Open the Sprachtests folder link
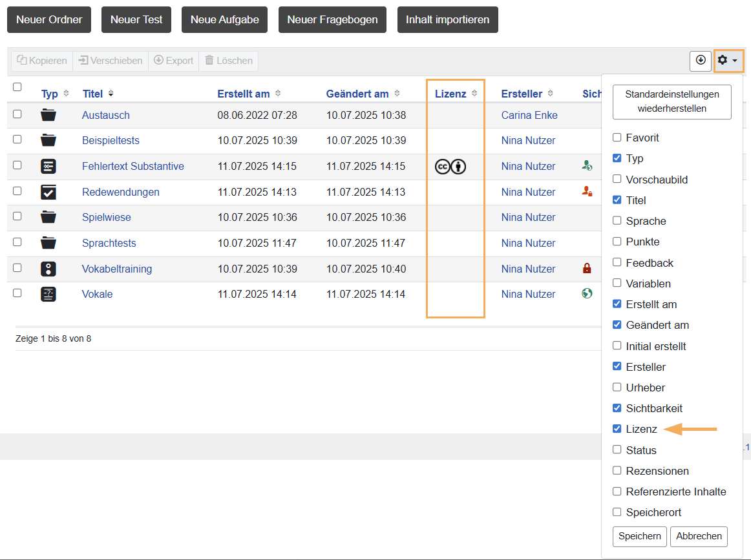 point(109,243)
